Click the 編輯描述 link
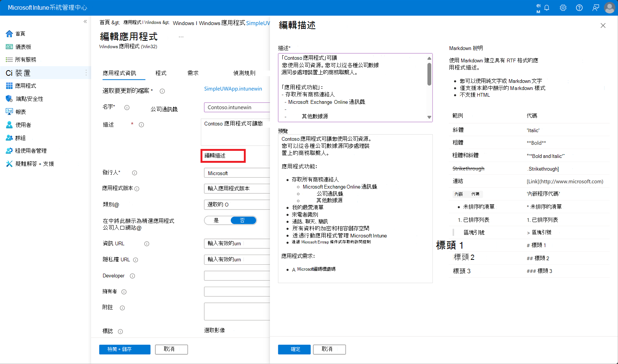618x364 pixels. [x=215, y=156]
